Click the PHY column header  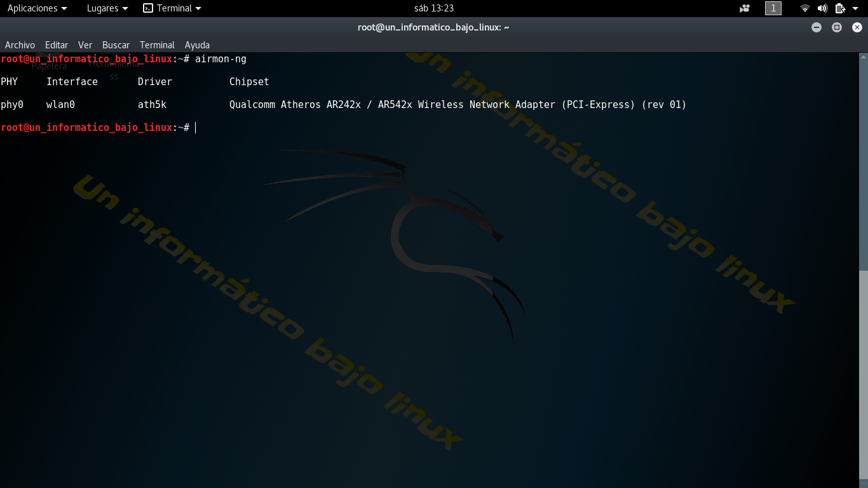click(x=9, y=82)
